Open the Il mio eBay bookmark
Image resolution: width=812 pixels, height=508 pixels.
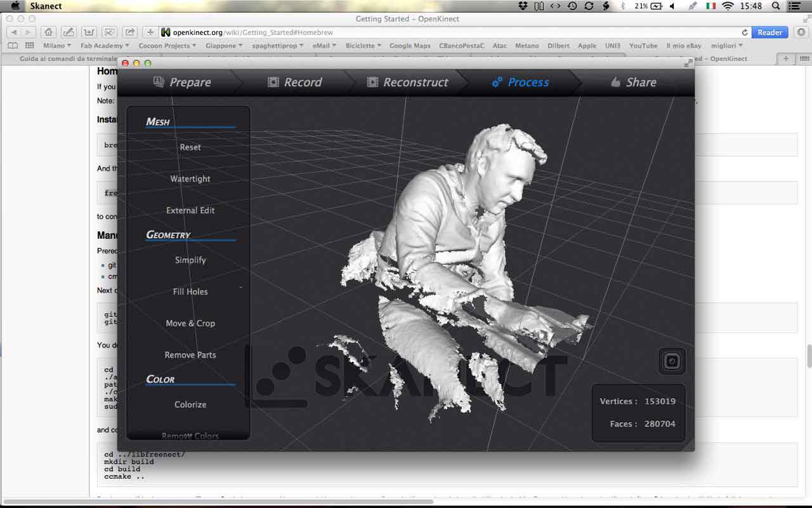click(684, 46)
